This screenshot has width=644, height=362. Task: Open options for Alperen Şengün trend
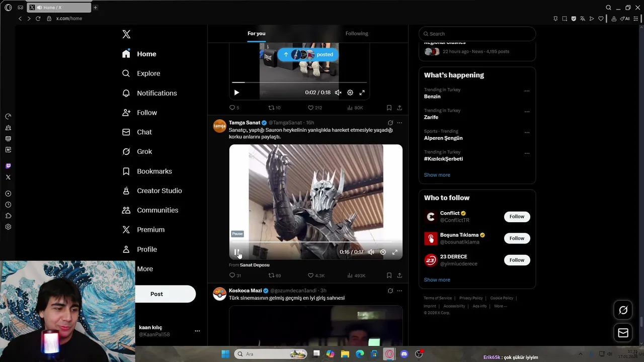[x=527, y=133]
